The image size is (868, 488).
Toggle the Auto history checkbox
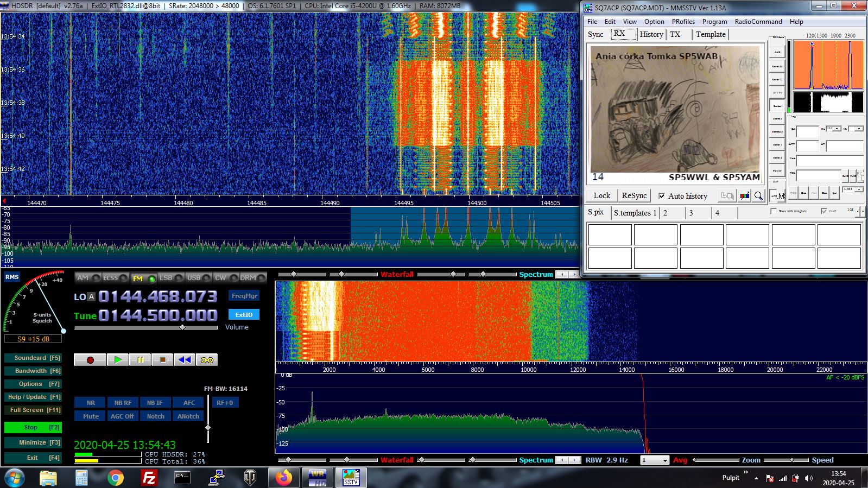661,196
